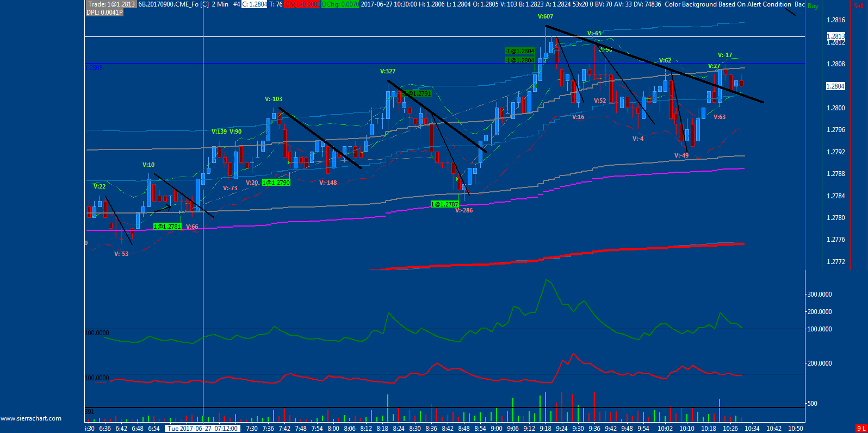Click the boxed 1.2804 last price marker
Image resolution: width=868 pixels, height=433 pixels.
835,86
